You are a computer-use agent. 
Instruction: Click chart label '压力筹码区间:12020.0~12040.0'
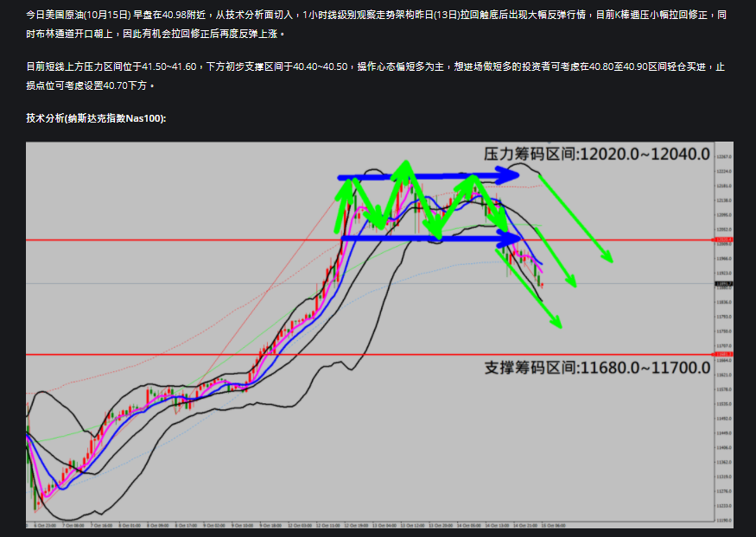pyautogui.click(x=597, y=155)
